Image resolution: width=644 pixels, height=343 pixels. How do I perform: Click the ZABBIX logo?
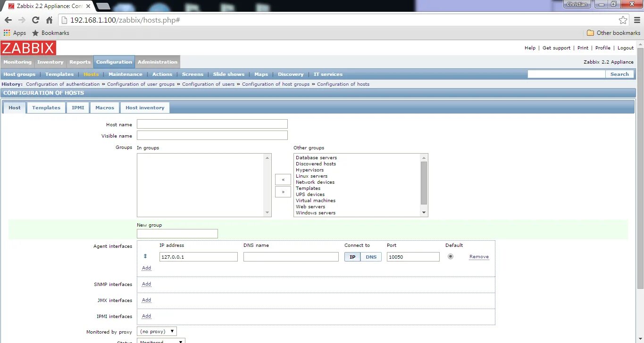tap(28, 48)
